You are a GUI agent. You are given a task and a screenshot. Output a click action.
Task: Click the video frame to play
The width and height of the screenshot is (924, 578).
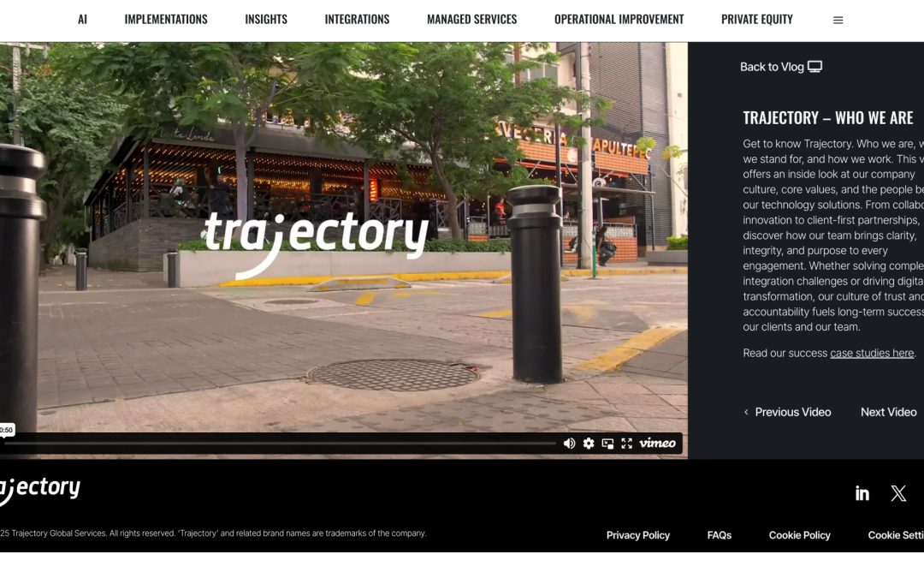click(x=342, y=240)
